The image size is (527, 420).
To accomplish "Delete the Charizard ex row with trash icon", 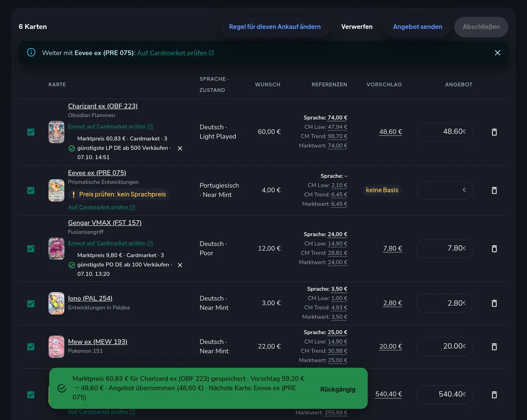I will click(494, 132).
